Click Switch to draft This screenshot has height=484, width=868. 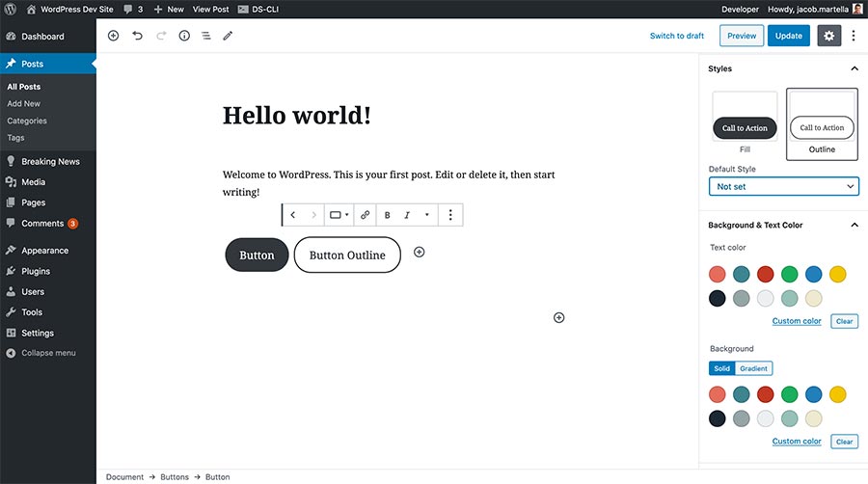(676, 36)
